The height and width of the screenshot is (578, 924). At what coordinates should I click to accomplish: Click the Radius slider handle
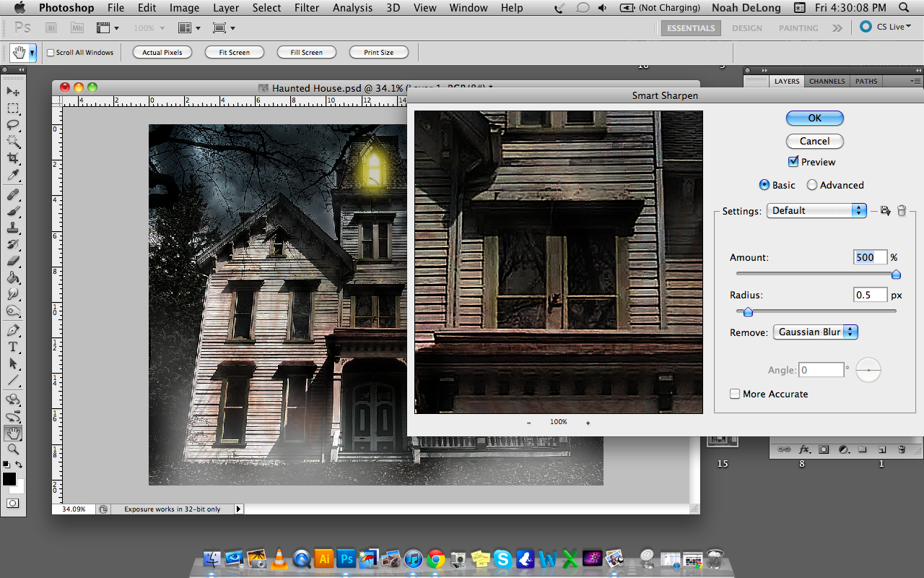pos(748,312)
